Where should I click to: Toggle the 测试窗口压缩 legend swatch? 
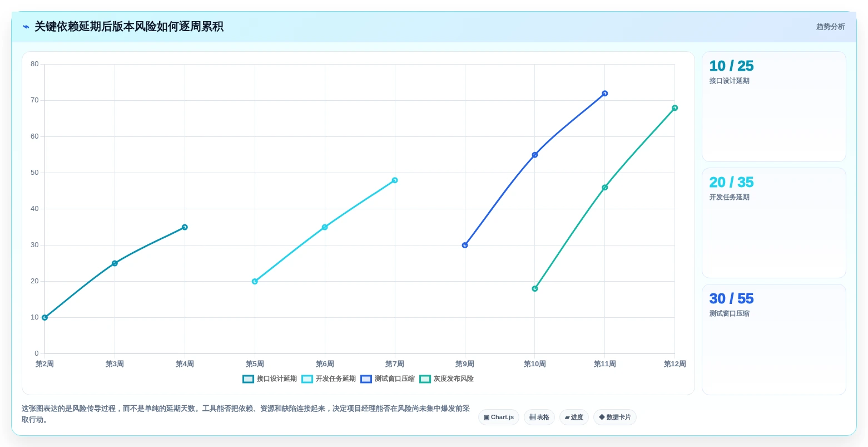tap(366, 379)
